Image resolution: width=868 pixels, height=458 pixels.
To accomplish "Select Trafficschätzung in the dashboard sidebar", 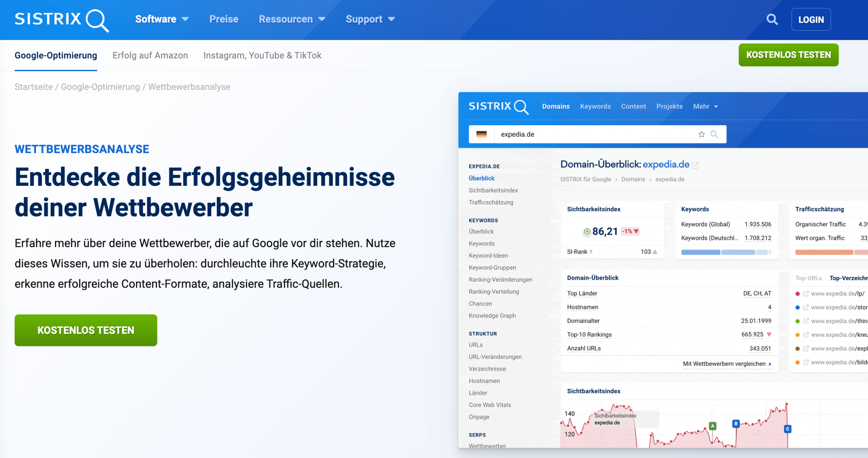I will tap(491, 202).
